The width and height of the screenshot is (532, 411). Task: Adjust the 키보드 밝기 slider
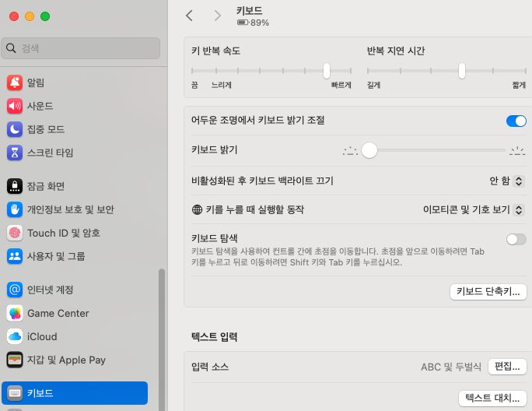(369, 150)
